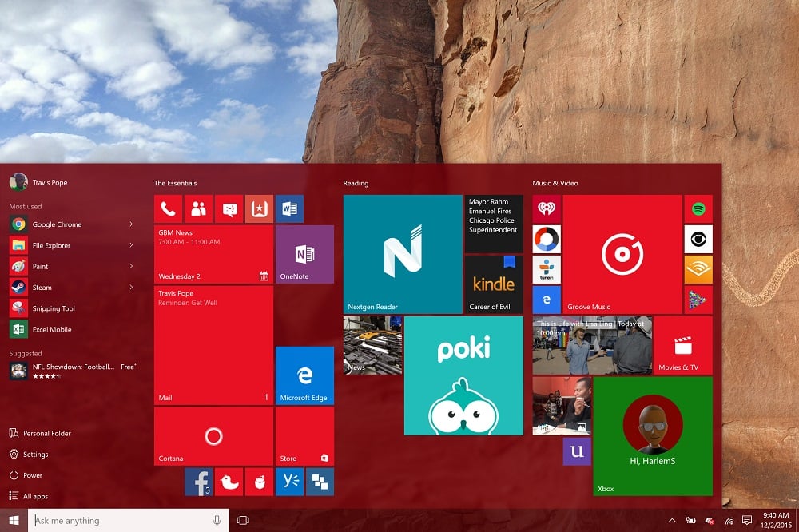
Task: Open the Reddit client tile
Action: point(259,482)
